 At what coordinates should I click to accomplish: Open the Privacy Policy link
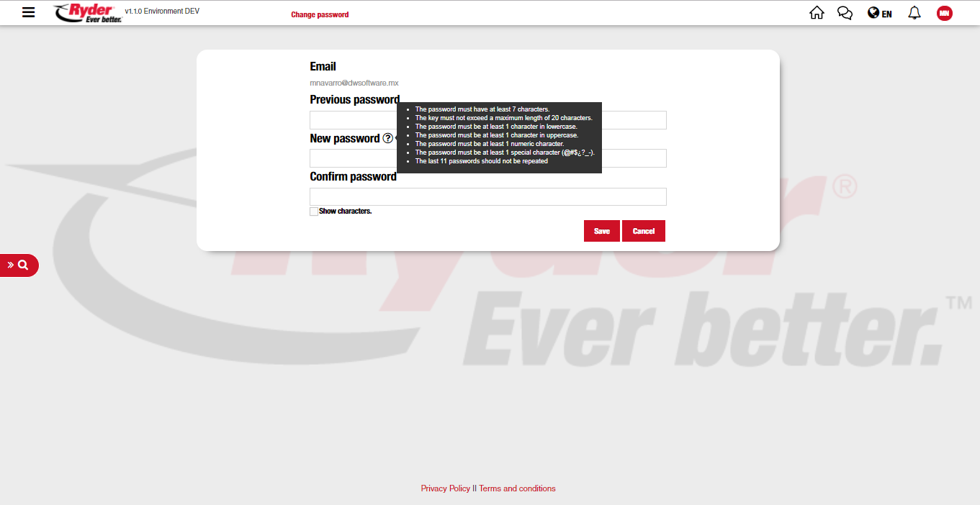click(x=445, y=488)
